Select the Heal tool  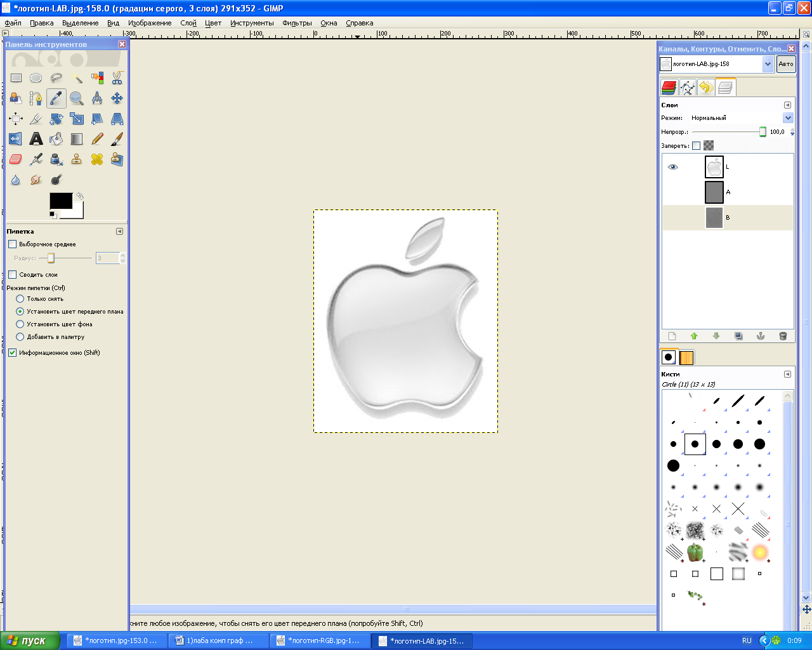(97, 159)
